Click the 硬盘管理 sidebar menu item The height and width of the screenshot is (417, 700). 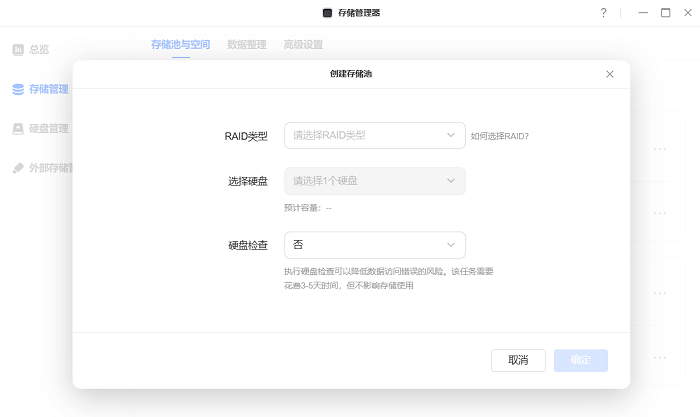48,128
